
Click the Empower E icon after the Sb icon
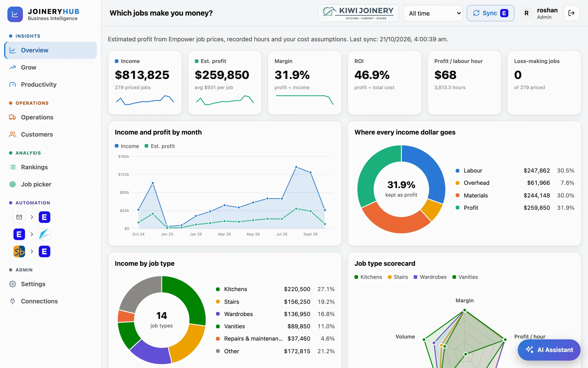(x=44, y=251)
